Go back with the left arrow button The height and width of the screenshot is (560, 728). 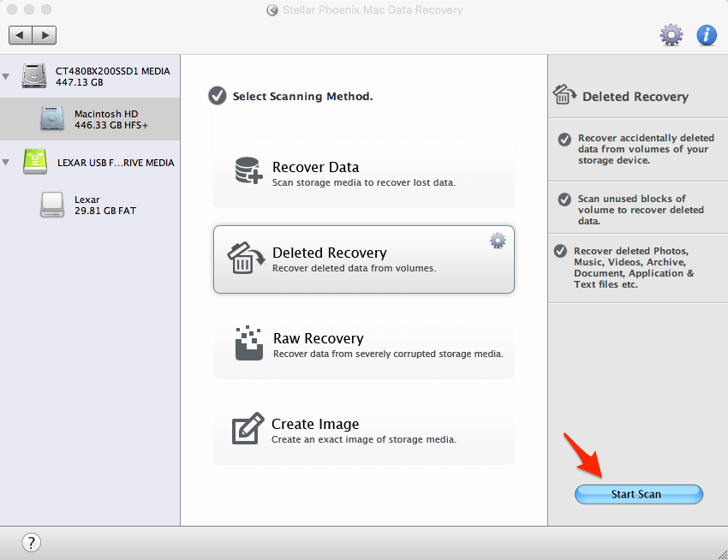21,35
